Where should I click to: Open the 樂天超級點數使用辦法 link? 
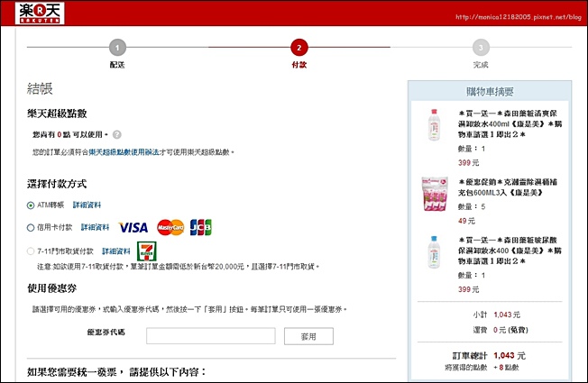pos(124,152)
